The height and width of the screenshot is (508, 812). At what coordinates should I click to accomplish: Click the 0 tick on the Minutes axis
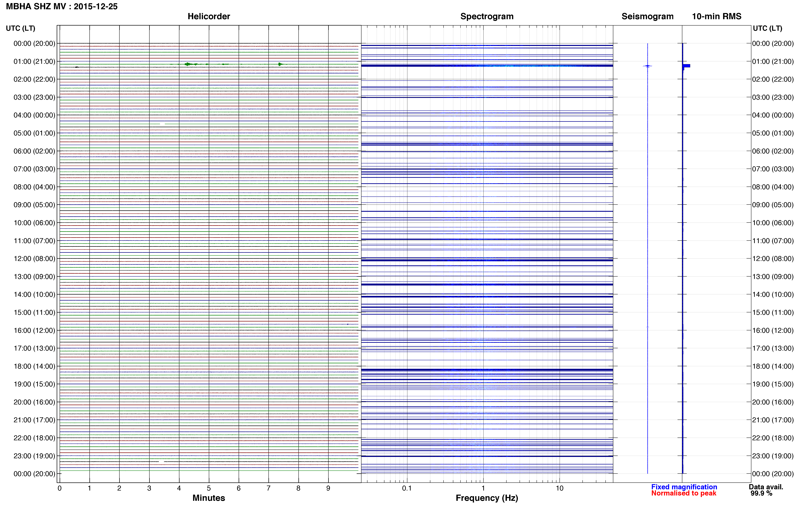coord(59,488)
